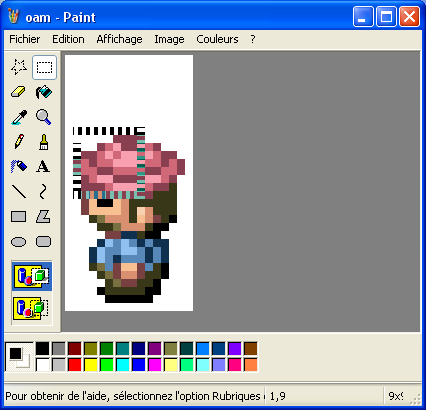This screenshot has height=410, width=426.
Task: Select the Pencil tool
Action: pos(19,142)
